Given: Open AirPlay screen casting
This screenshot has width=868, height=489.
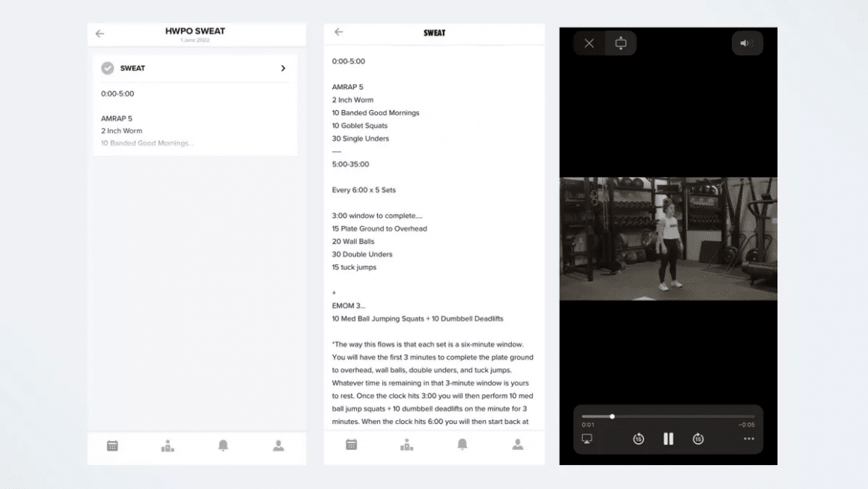Looking at the screenshot, I should 587,439.
